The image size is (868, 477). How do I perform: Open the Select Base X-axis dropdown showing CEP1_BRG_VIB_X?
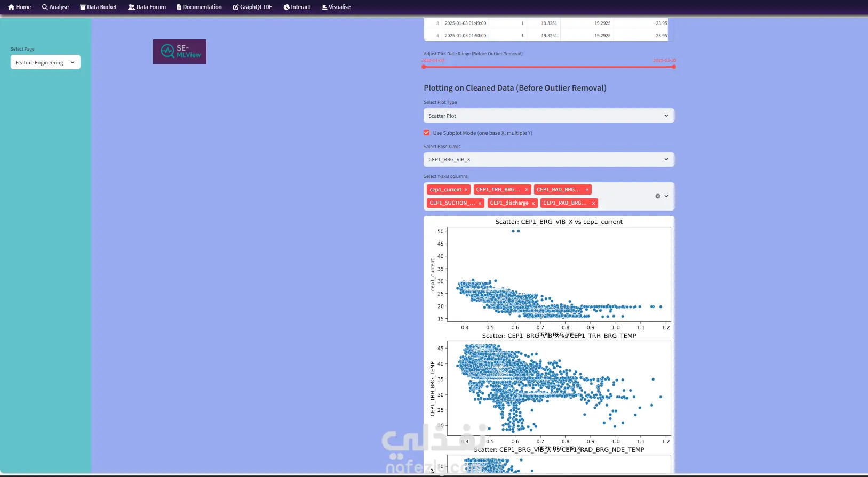coord(549,159)
